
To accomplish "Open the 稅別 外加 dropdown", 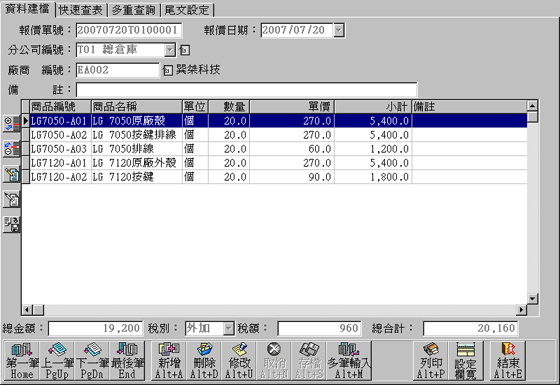I will (228, 328).
